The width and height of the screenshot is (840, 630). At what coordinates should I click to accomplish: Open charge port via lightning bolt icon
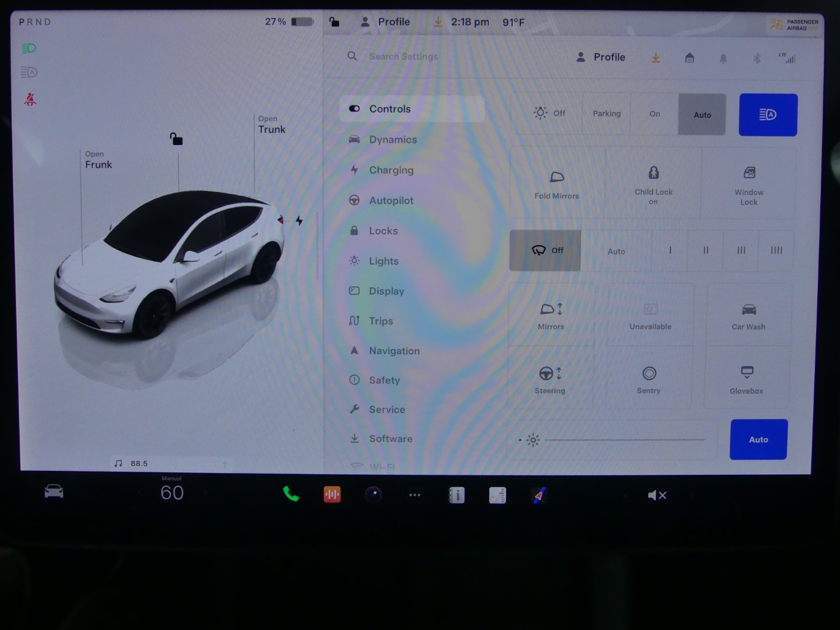(299, 220)
